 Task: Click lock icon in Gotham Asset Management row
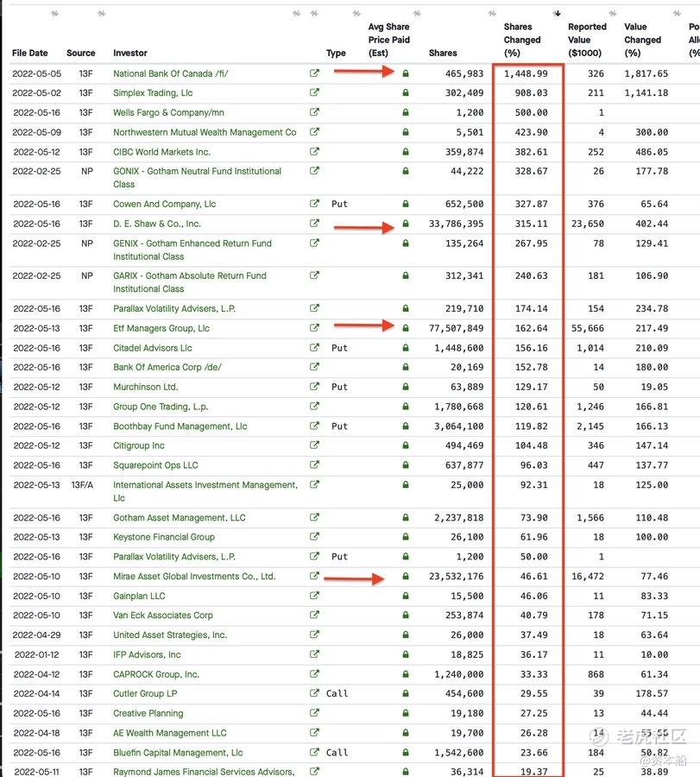pyautogui.click(x=405, y=517)
